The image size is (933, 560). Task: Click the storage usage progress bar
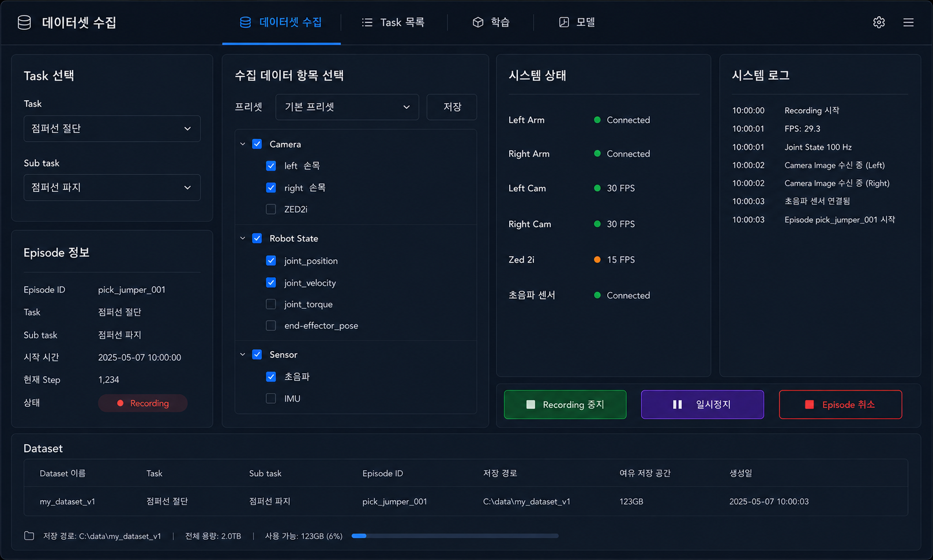(x=455, y=536)
